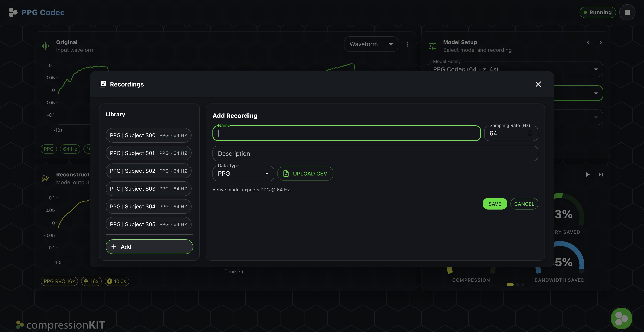Go to next Model Setup page chevron
The height and width of the screenshot is (332, 644).
point(600,42)
